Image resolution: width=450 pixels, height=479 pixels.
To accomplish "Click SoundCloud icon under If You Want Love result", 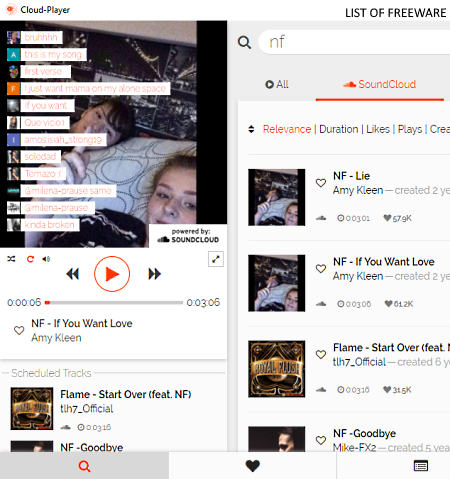I will pos(321,304).
